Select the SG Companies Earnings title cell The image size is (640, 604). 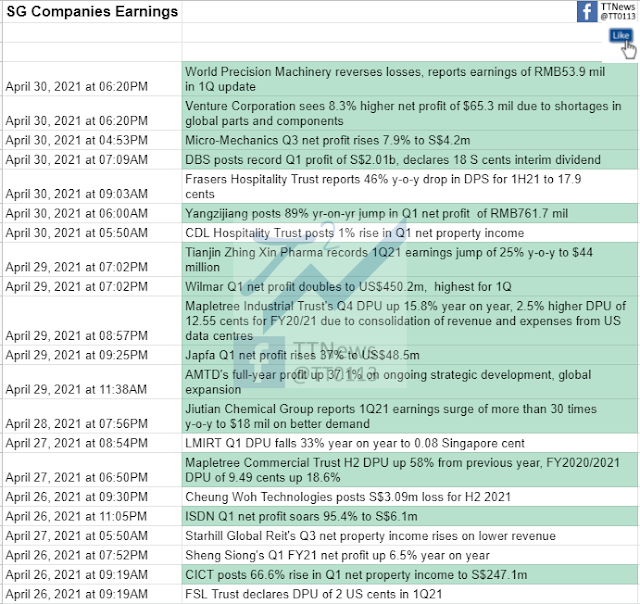[x=92, y=11]
